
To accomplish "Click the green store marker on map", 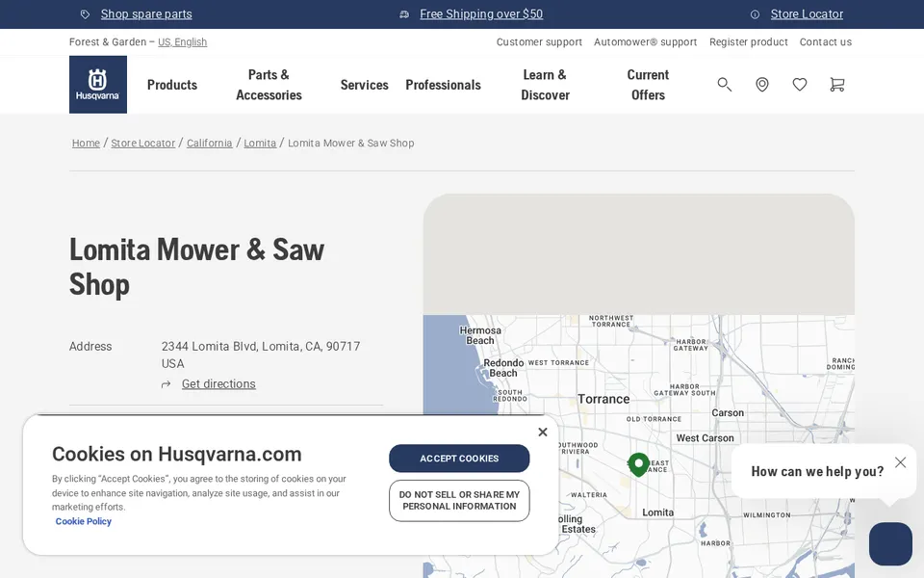I will [639, 464].
